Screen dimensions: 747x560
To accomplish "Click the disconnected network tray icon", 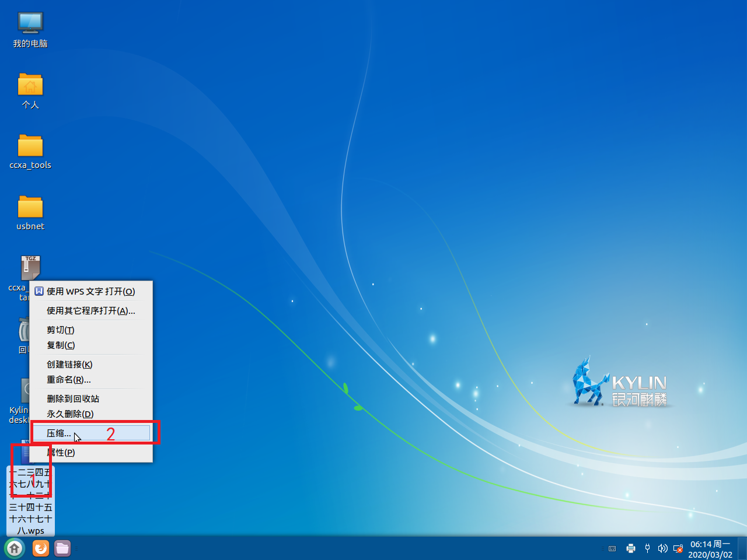I will coord(678,548).
